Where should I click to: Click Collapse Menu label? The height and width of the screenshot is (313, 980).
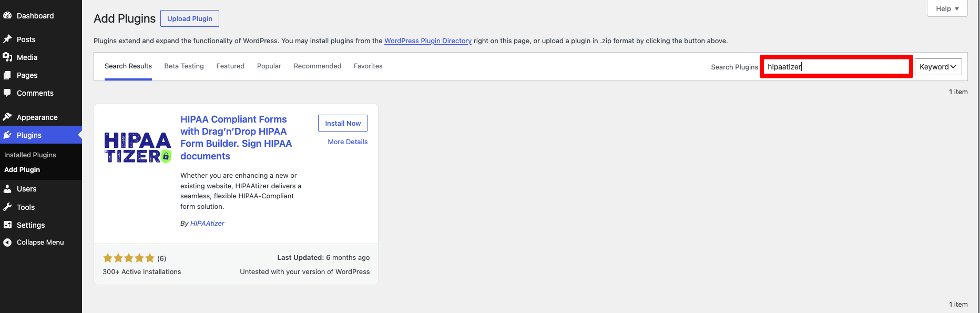tap(40, 243)
